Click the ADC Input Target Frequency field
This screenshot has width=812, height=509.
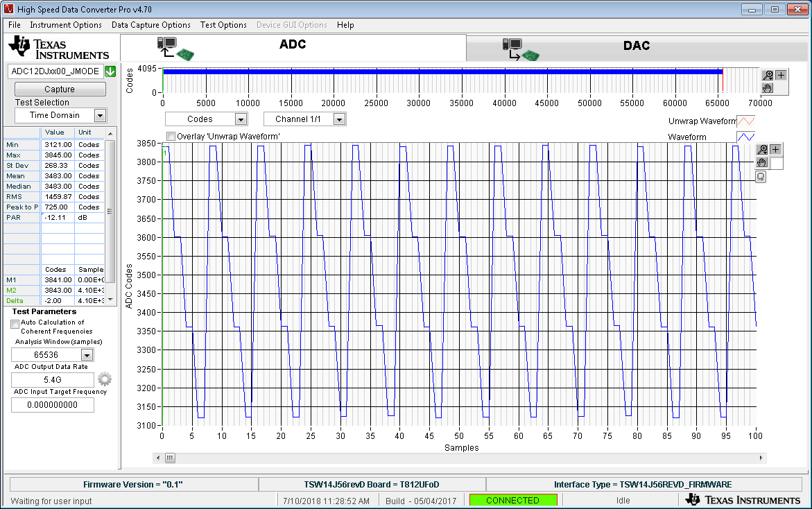[x=53, y=405]
